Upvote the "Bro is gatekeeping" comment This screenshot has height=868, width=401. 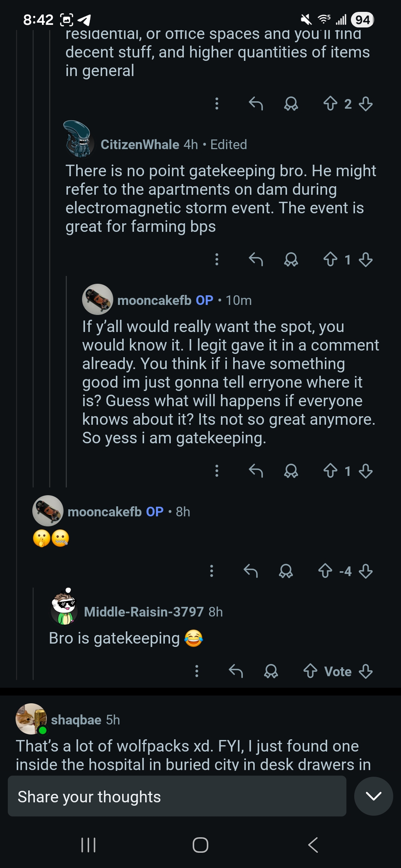(x=310, y=671)
